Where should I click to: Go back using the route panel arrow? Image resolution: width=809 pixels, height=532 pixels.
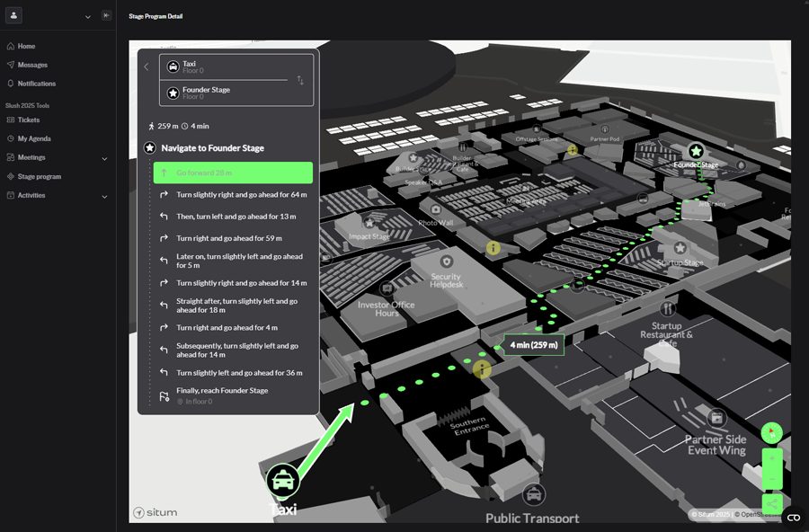pos(147,66)
